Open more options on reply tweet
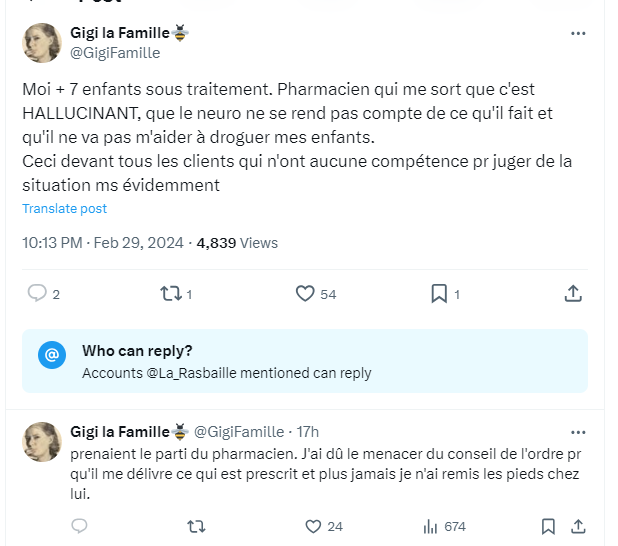The image size is (618, 546). (x=577, y=432)
